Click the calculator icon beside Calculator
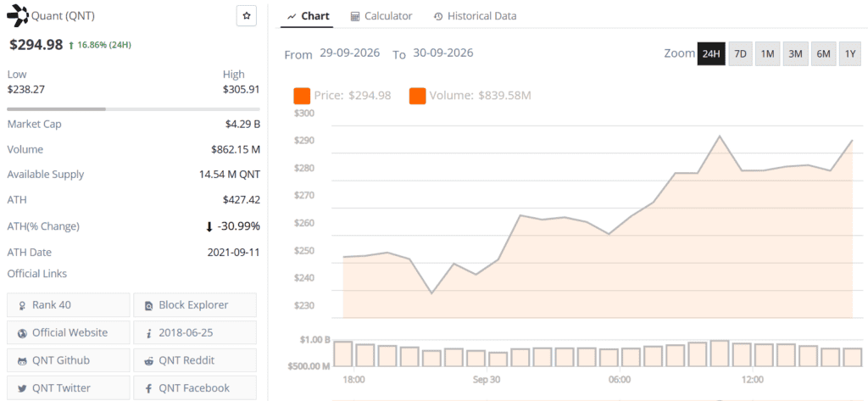This screenshot has height=401, width=868. (x=355, y=17)
